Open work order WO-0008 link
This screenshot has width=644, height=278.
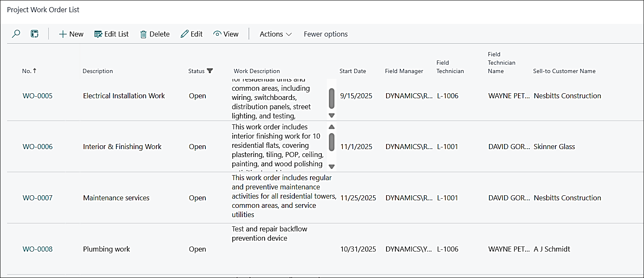[x=37, y=249]
